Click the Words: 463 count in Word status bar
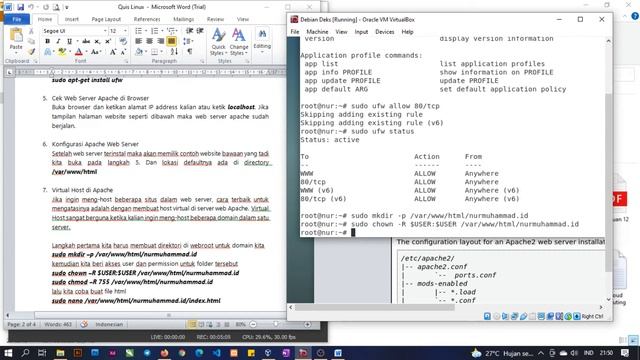The height and width of the screenshot is (360, 640). pos(58,324)
